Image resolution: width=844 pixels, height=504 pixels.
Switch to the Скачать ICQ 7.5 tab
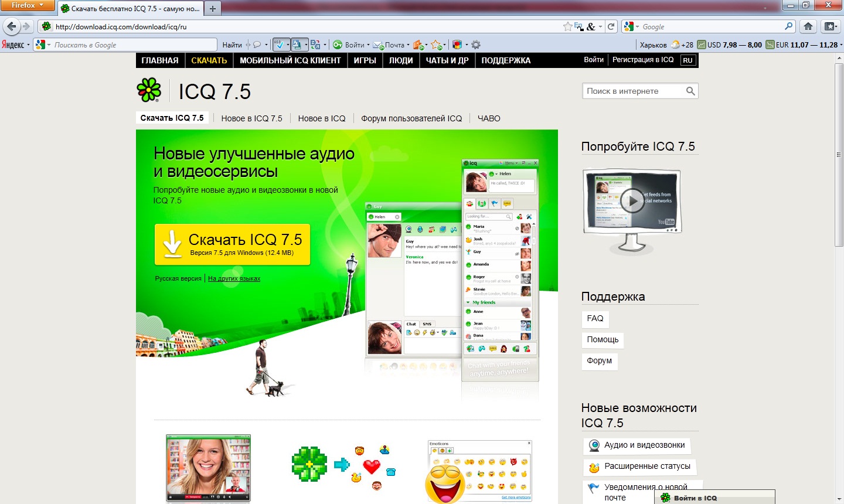172,118
